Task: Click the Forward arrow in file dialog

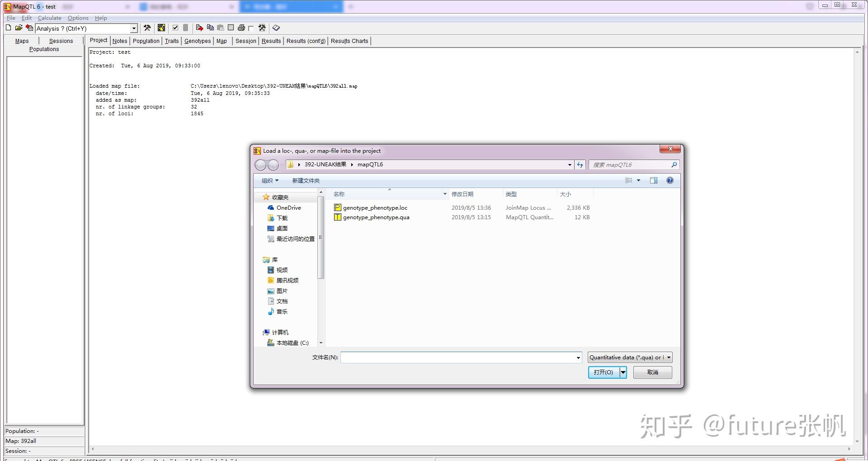Action: [x=273, y=165]
